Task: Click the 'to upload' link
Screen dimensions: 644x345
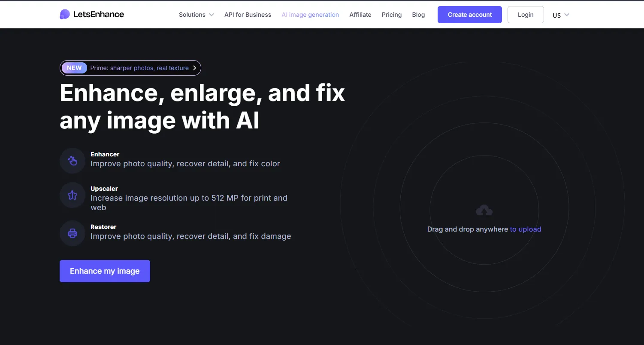Action: coord(526,229)
